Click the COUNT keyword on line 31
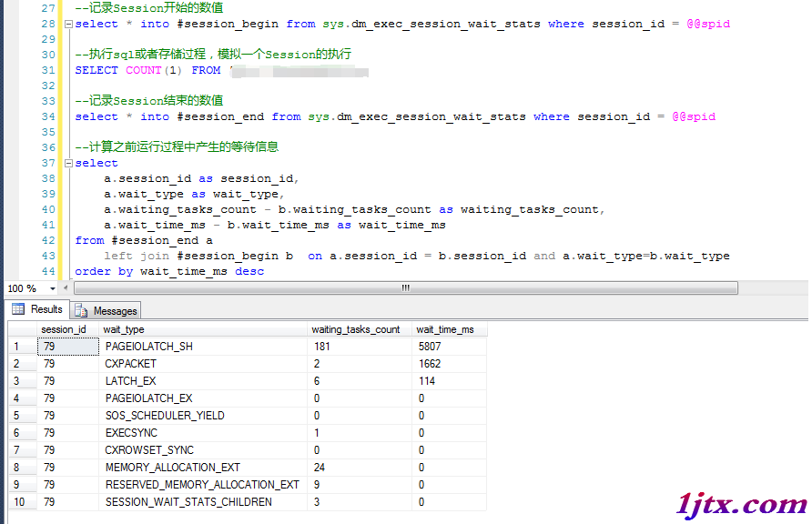Viewport: 812px width, 524px height. (x=144, y=70)
